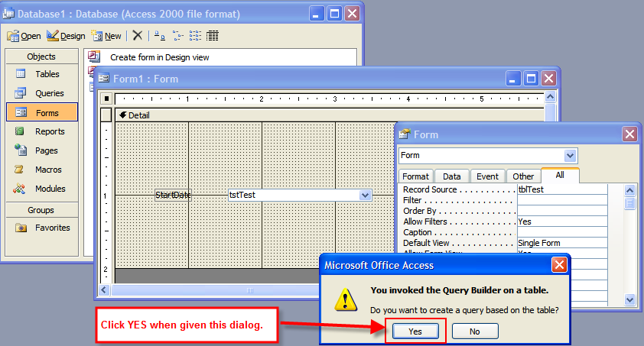
Task: Switch to the Event tab
Action: [x=487, y=176]
